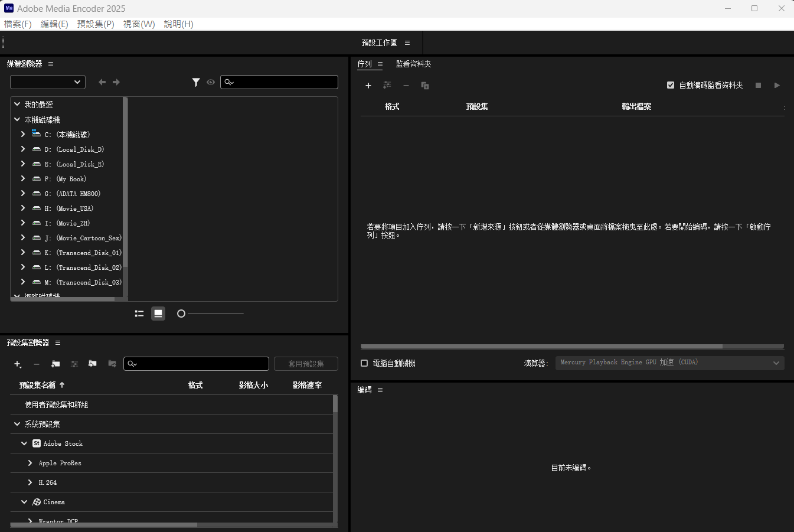
Task: Switch to the 監看資料夾 tab
Action: coord(413,64)
